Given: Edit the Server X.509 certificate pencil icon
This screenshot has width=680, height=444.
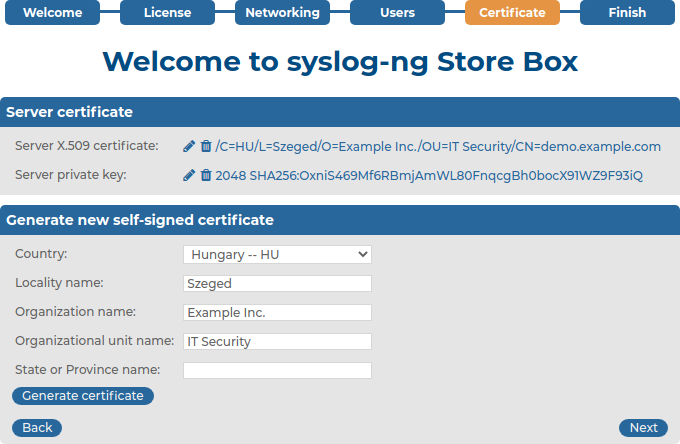Looking at the screenshot, I should [x=189, y=147].
